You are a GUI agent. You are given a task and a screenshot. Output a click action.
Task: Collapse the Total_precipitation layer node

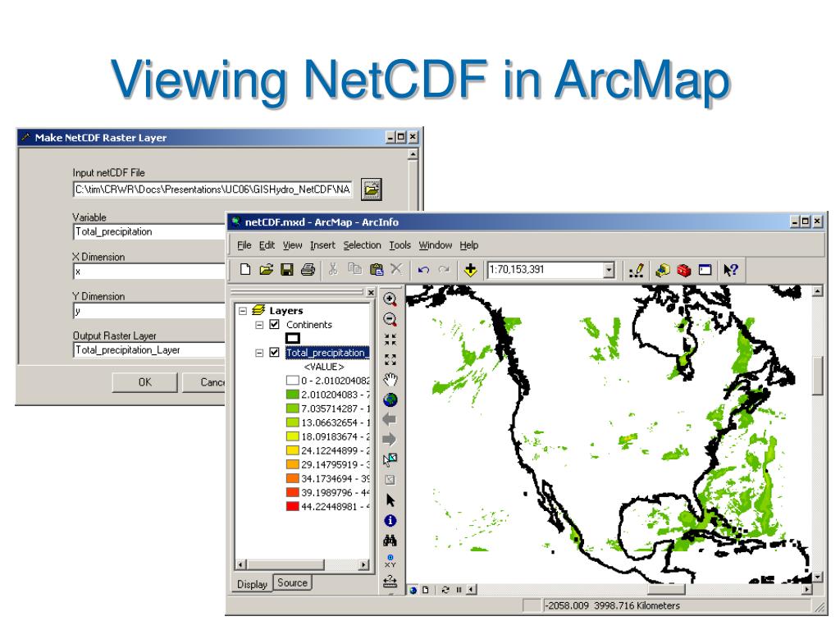pos(259,353)
